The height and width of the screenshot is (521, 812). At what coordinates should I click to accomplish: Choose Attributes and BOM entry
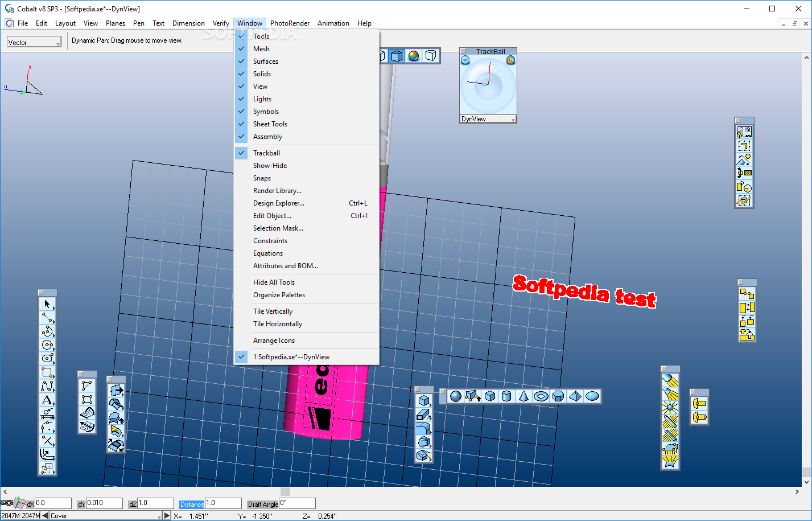(x=306, y=266)
